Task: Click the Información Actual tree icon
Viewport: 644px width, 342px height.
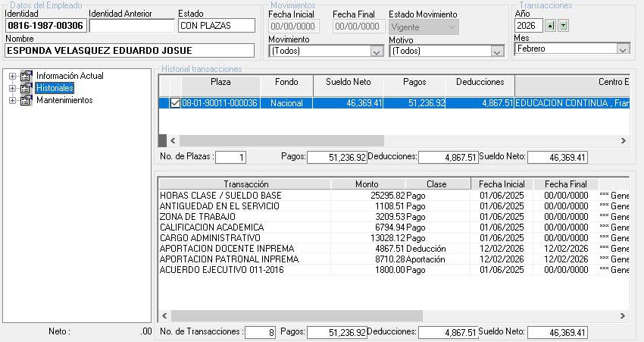Action: [x=26, y=76]
